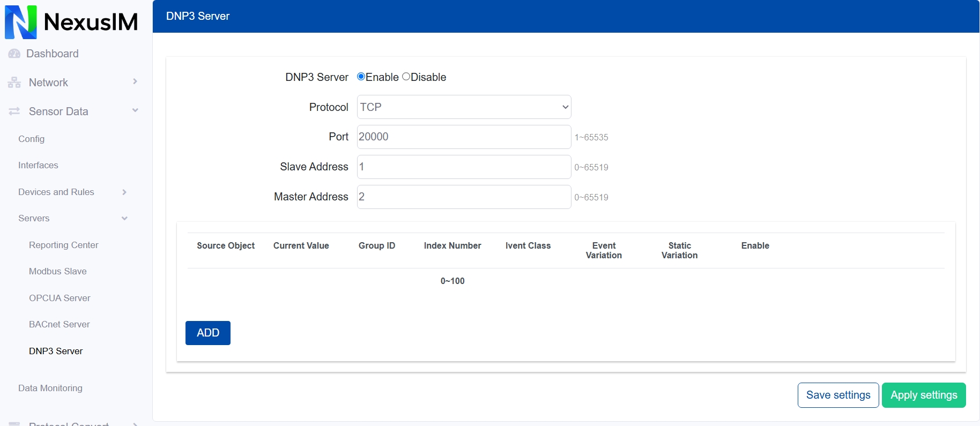Open the Servers menu item
The image size is (980, 426).
click(x=34, y=218)
